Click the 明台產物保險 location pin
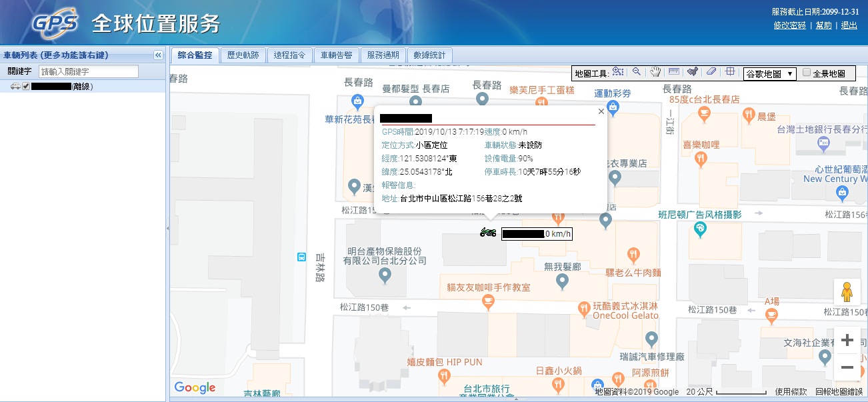The image size is (868, 402). [x=384, y=274]
